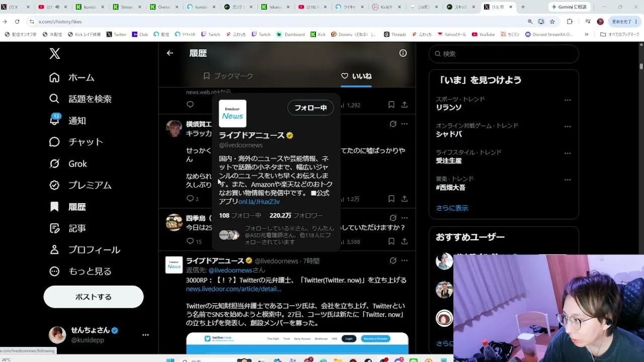Open 話題を検索 in the sidebar
644x362 pixels.
pos(80,99)
